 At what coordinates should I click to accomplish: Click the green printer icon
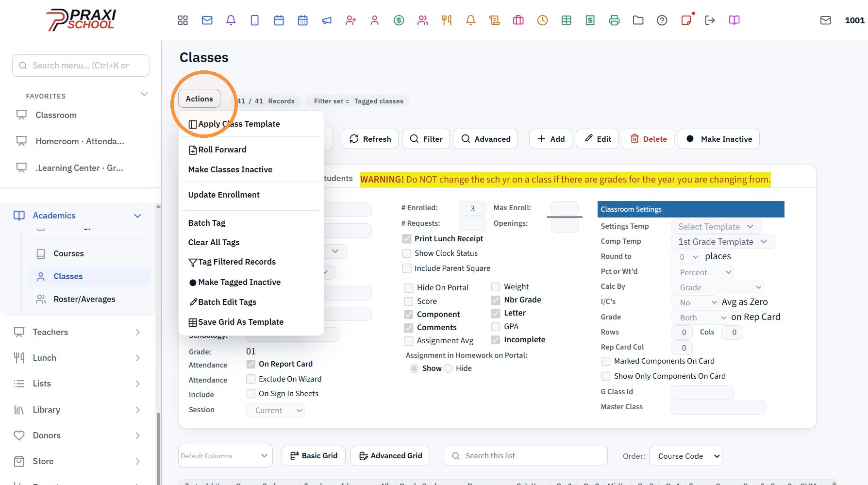click(x=615, y=20)
